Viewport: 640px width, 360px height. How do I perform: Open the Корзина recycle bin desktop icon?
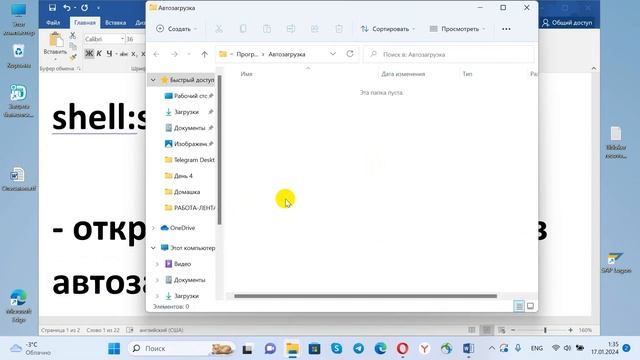point(19,56)
